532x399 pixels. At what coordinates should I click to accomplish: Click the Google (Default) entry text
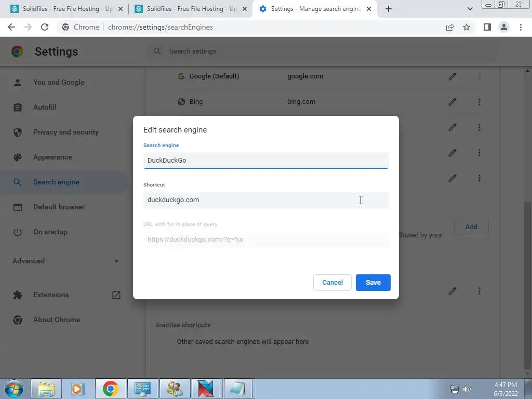coord(214,76)
